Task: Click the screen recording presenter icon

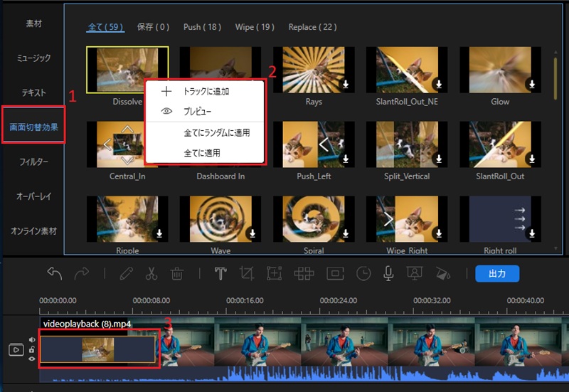Action: (x=415, y=273)
